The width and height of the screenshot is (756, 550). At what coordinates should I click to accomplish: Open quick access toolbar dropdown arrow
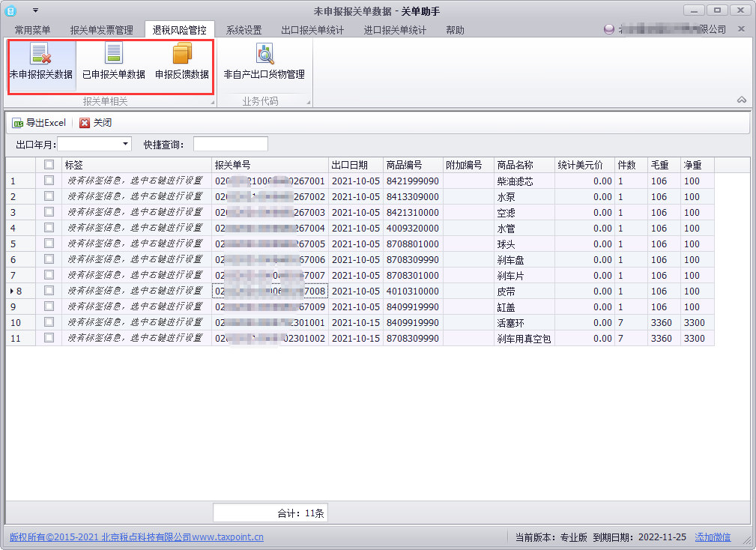pyautogui.click(x=35, y=10)
